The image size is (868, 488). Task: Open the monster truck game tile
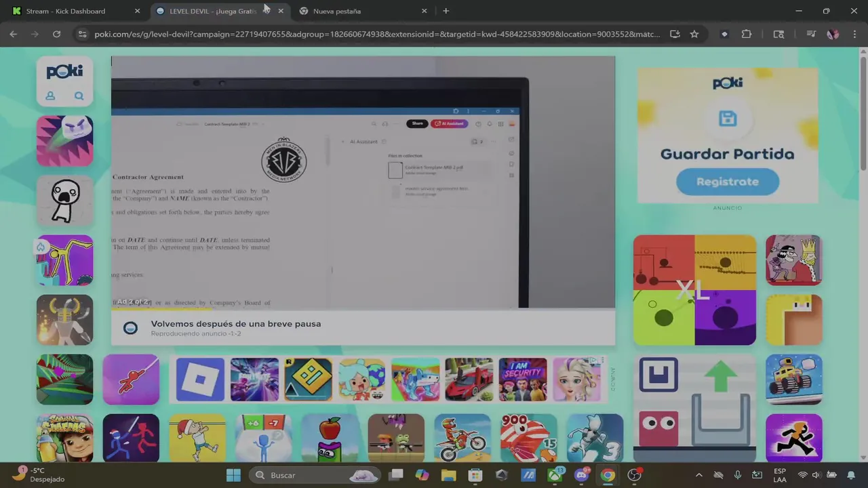coord(794,379)
